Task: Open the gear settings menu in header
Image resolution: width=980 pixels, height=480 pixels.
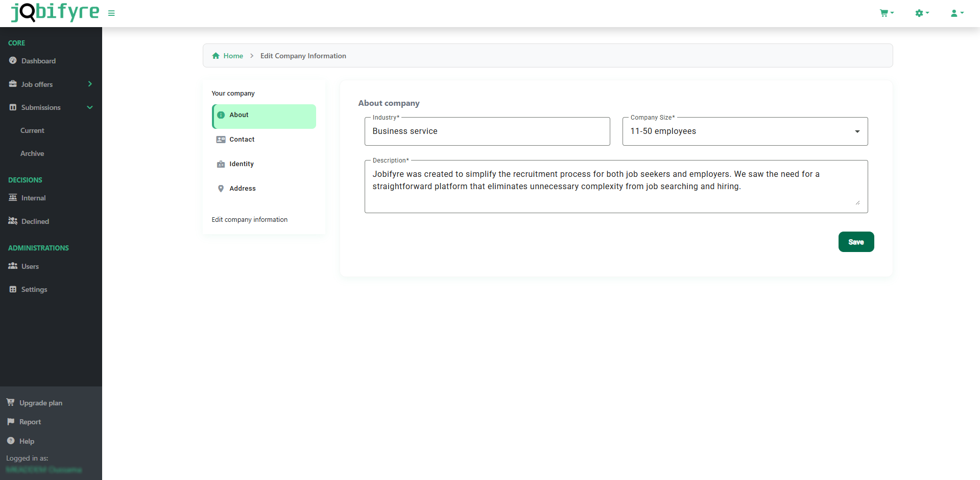Action: tap(921, 13)
